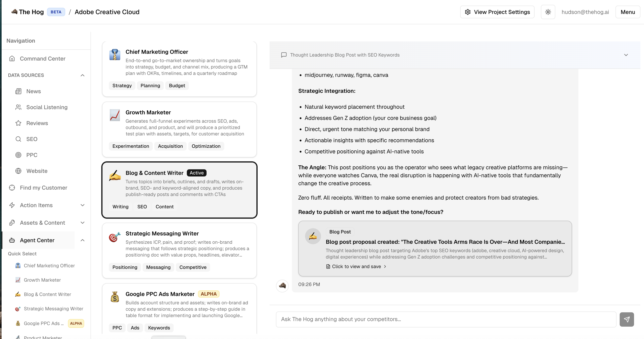Click the Menu button
The width and height of the screenshot is (644, 339).
[627, 12]
